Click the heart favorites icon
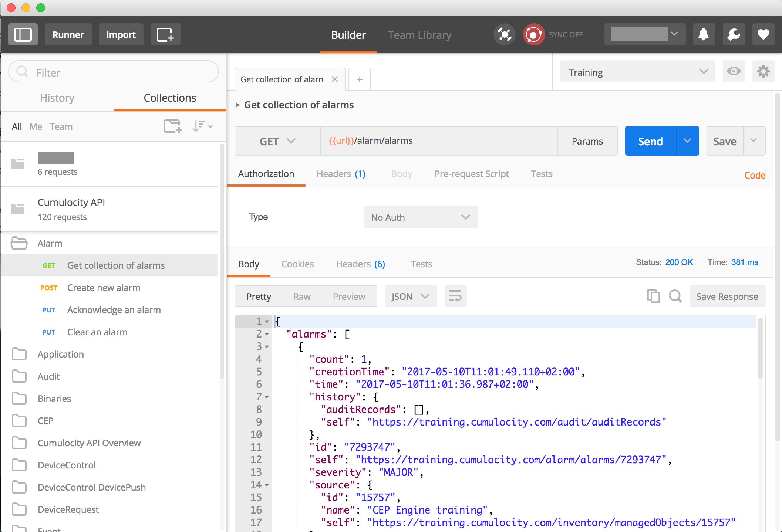 coord(763,34)
